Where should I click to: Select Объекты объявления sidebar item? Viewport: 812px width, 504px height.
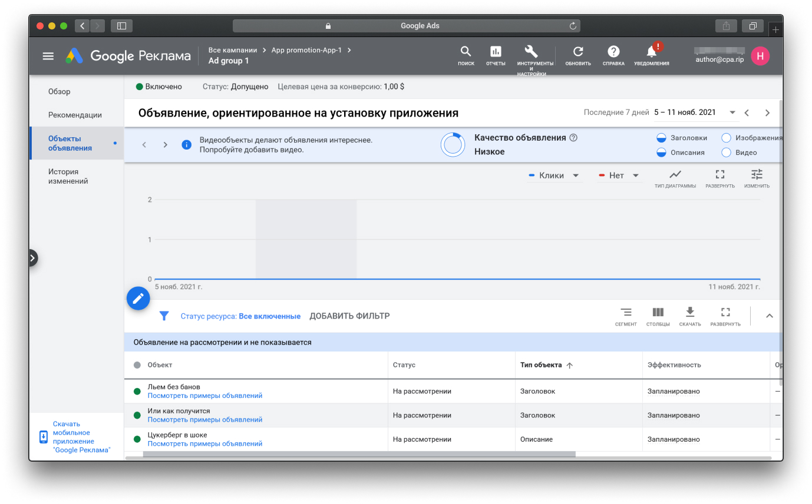pos(77,143)
